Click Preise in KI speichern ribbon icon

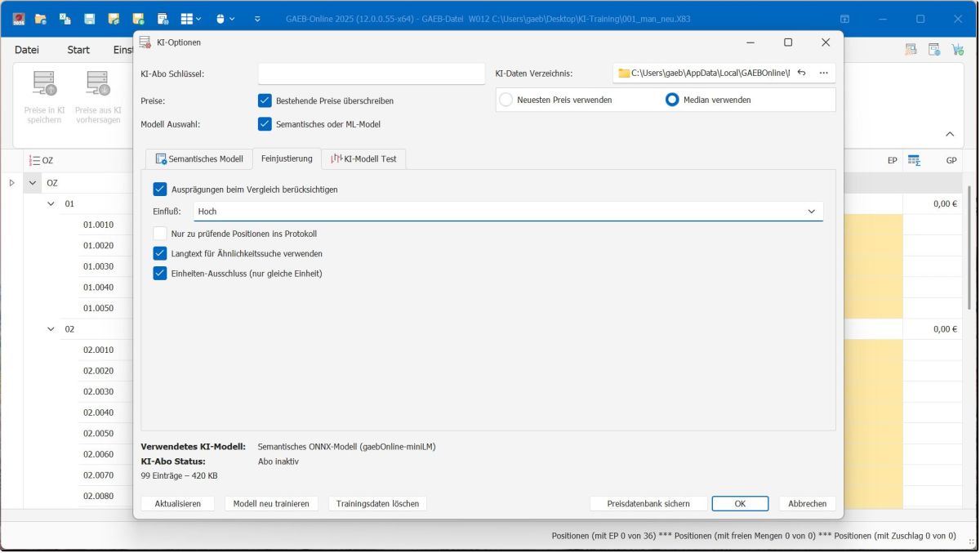[44, 98]
